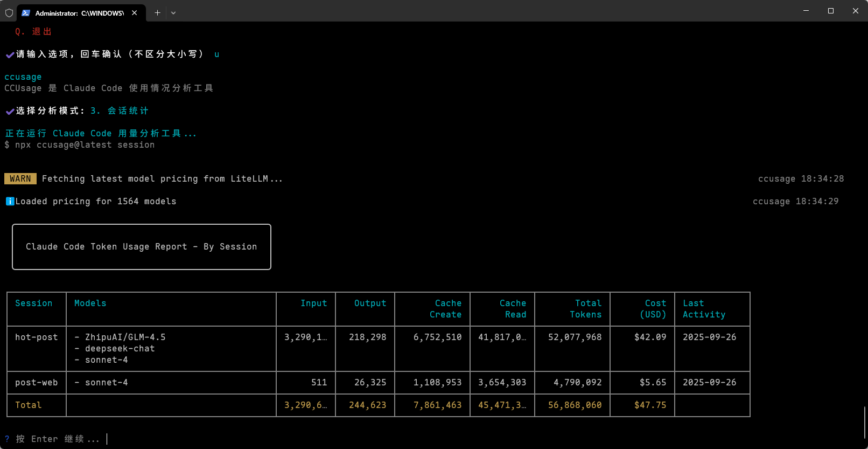Click the 按 Enter 继续 prompt line
This screenshot has width=868, height=449.
(x=52, y=439)
